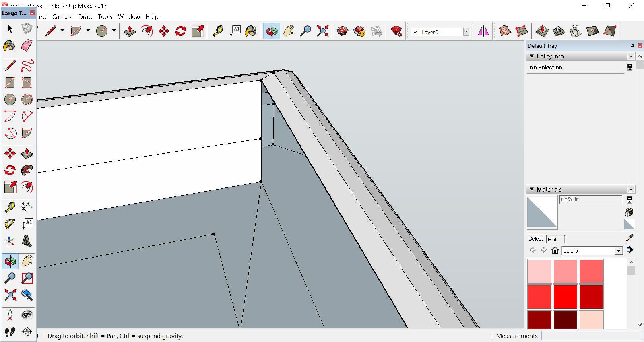
Task: Open the materials Details arrow menu
Action: (x=630, y=250)
